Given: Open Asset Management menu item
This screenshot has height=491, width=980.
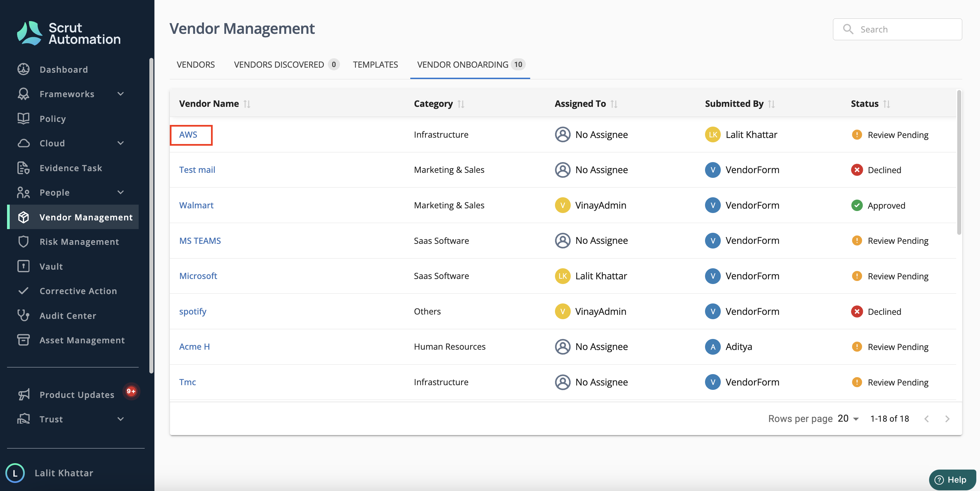Looking at the screenshot, I should point(82,340).
